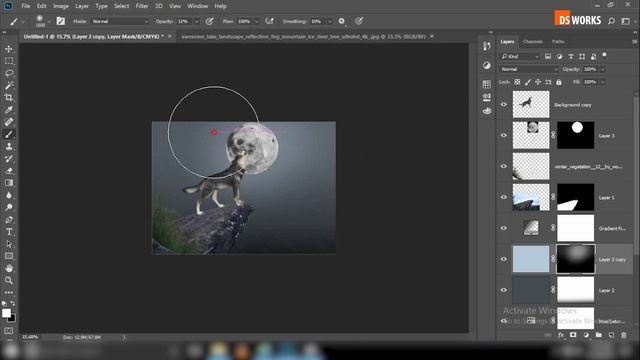Select the Gradient tool
This screenshot has height=360, width=640.
tap(9, 183)
